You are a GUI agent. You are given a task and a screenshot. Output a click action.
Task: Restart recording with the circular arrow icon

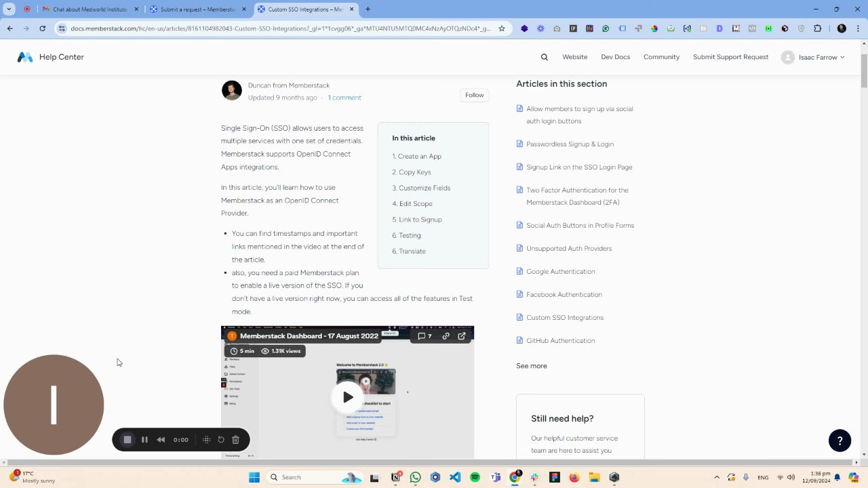(221, 440)
